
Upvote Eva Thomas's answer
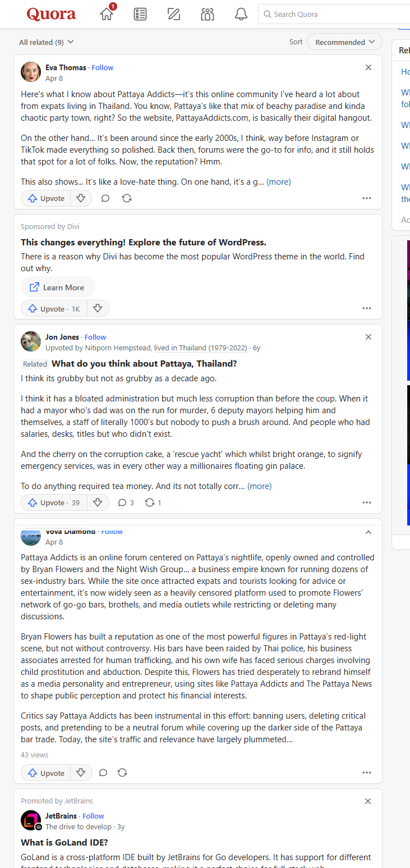[x=47, y=198]
